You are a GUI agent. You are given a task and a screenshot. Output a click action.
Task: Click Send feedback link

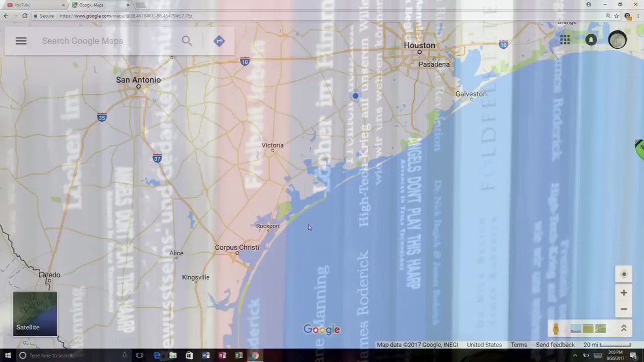[555, 345]
